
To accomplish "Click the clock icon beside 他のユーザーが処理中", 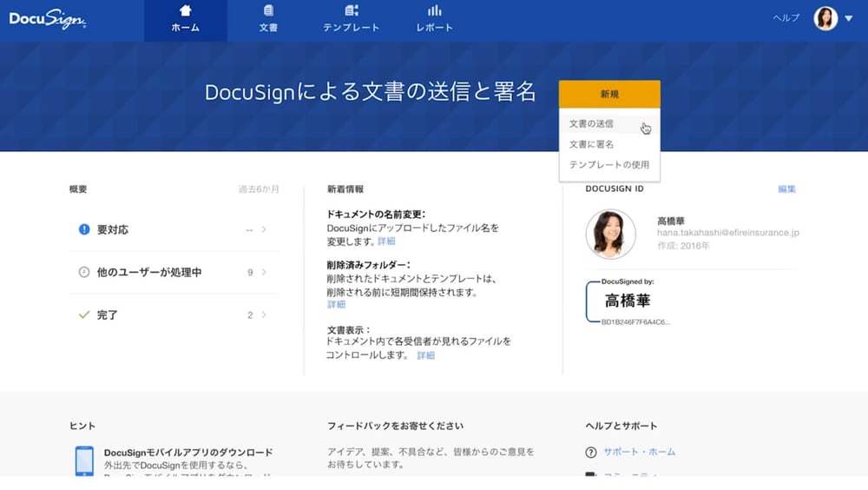I will click(x=83, y=272).
